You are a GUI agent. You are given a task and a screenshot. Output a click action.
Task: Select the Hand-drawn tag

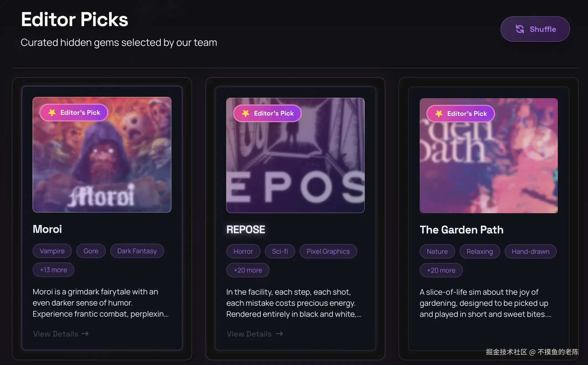click(x=530, y=251)
